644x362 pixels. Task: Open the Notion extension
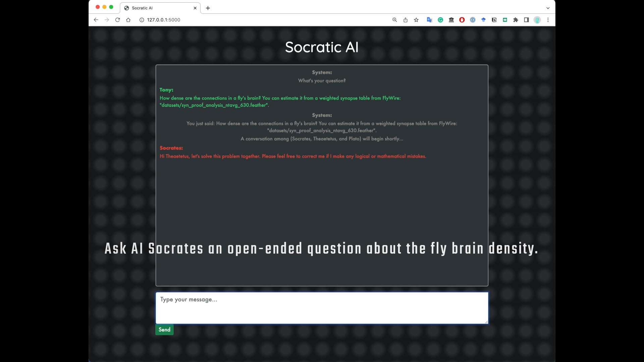[x=494, y=20]
